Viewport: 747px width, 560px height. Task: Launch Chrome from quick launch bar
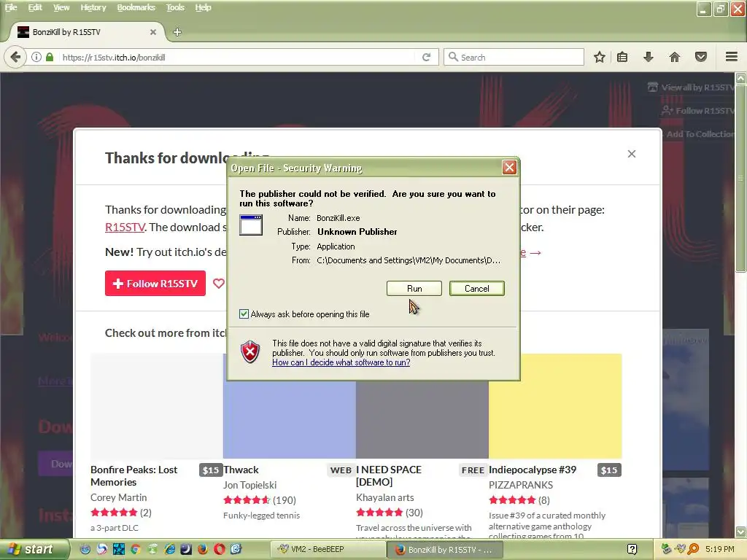(135, 549)
